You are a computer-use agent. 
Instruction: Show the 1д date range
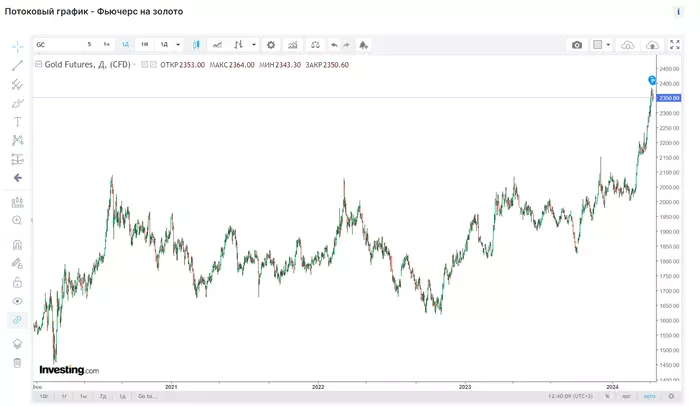[x=122, y=396]
